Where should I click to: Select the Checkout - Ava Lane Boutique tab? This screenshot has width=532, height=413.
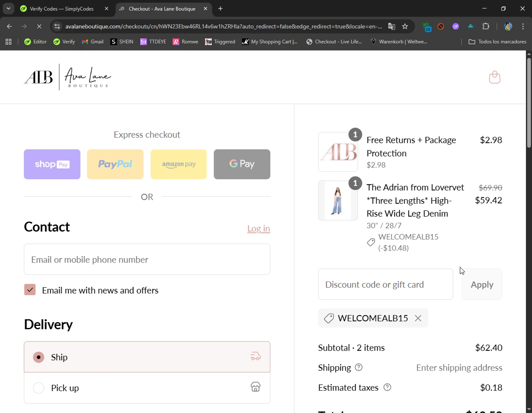click(162, 9)
